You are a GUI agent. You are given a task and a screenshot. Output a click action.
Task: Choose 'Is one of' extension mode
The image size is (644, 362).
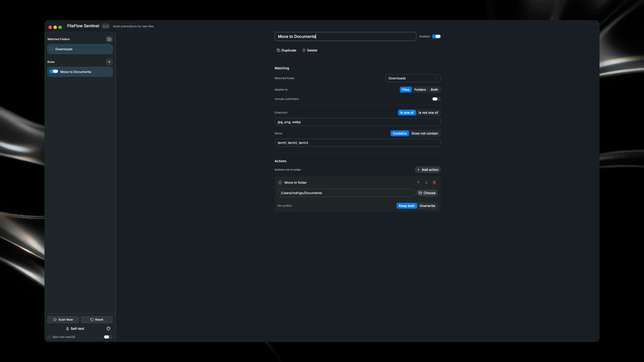tap(407, 113)
